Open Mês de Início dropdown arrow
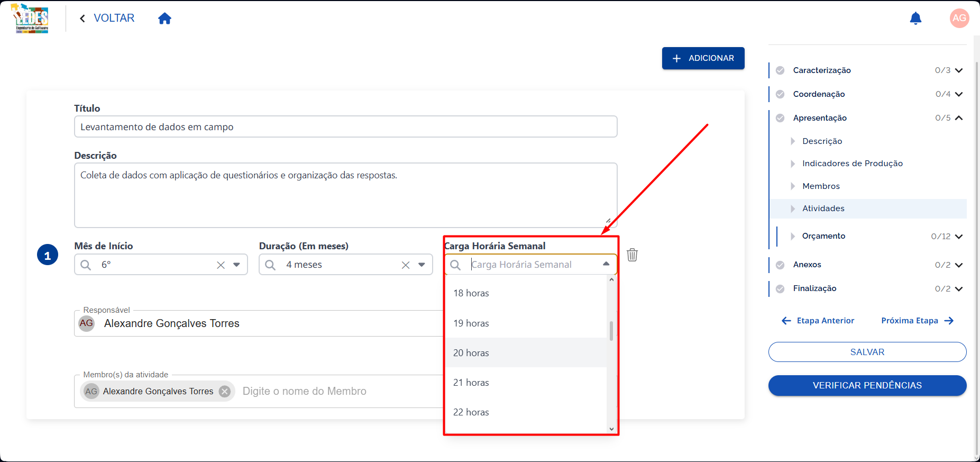 click(236, 265)
